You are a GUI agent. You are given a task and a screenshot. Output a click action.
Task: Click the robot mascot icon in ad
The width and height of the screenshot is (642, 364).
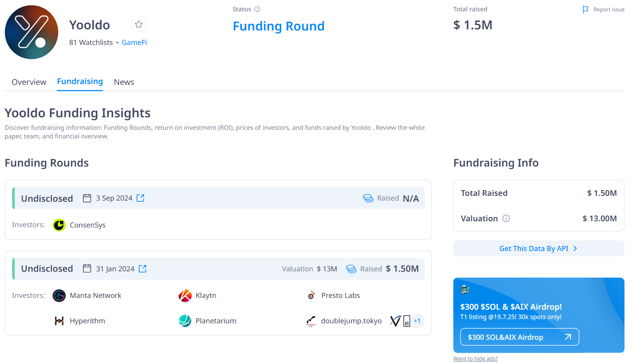pyautogui.click(x=465, y=290)
